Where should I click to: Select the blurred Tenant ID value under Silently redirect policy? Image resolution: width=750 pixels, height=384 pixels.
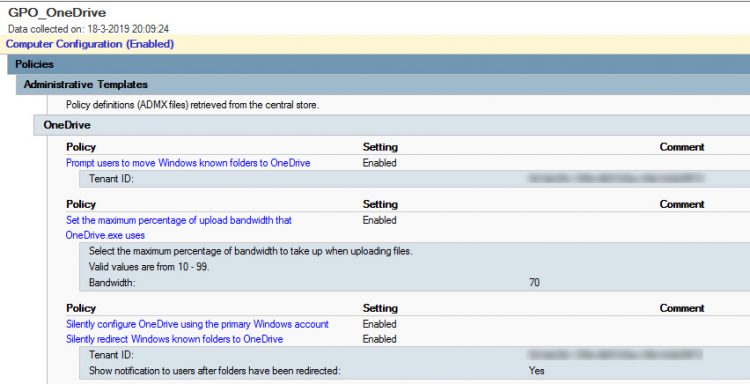coord(616,354)
